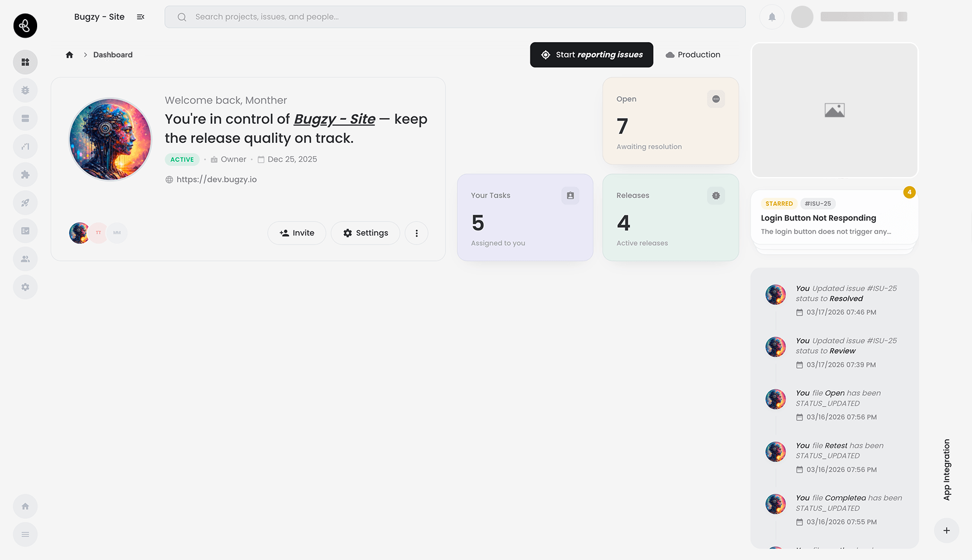Open the Login Button Not Responding starred issue

pos(818,218)
